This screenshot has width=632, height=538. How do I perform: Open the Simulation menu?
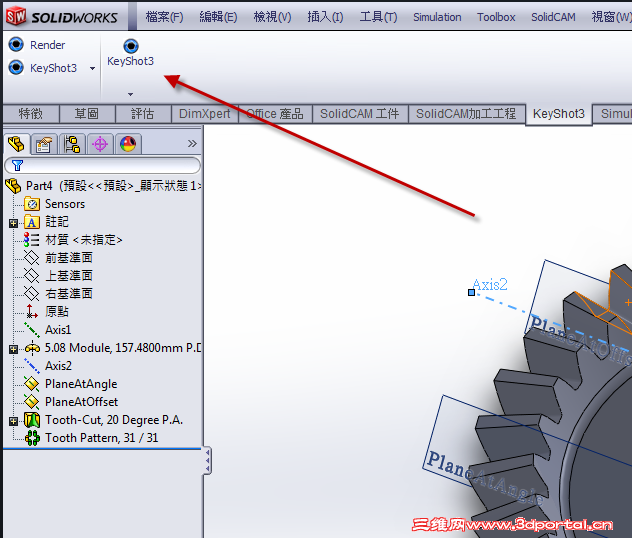437,17
